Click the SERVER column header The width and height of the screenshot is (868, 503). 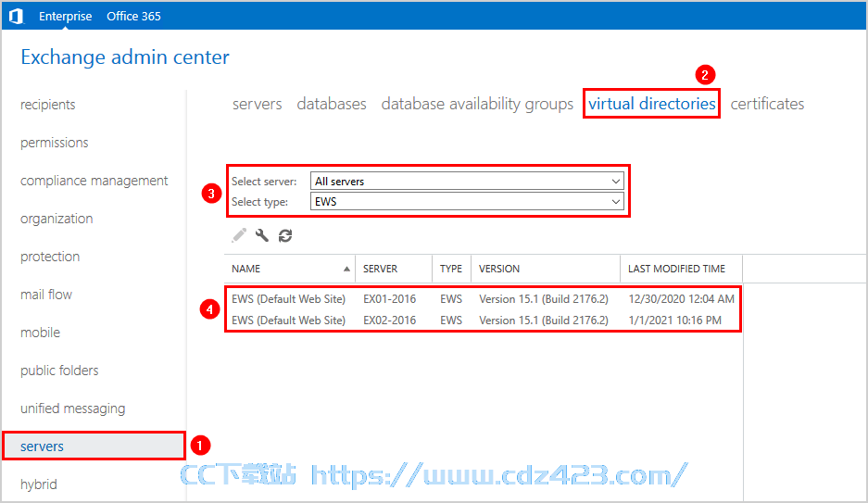pyautogui.click(x=394, y=269)
